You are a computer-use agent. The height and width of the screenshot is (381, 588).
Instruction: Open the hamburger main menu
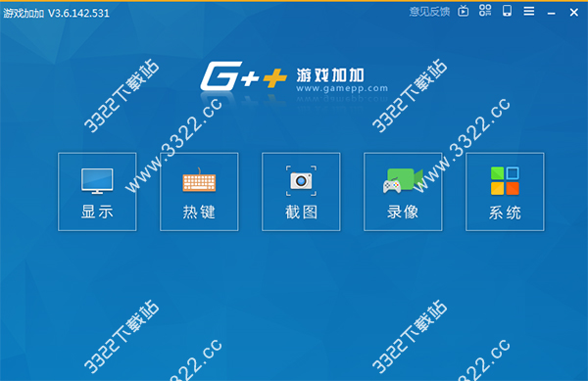tap(529, 12)
